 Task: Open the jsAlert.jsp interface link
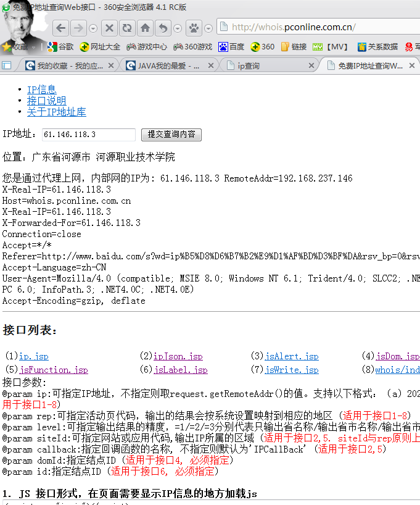(292, 357)
